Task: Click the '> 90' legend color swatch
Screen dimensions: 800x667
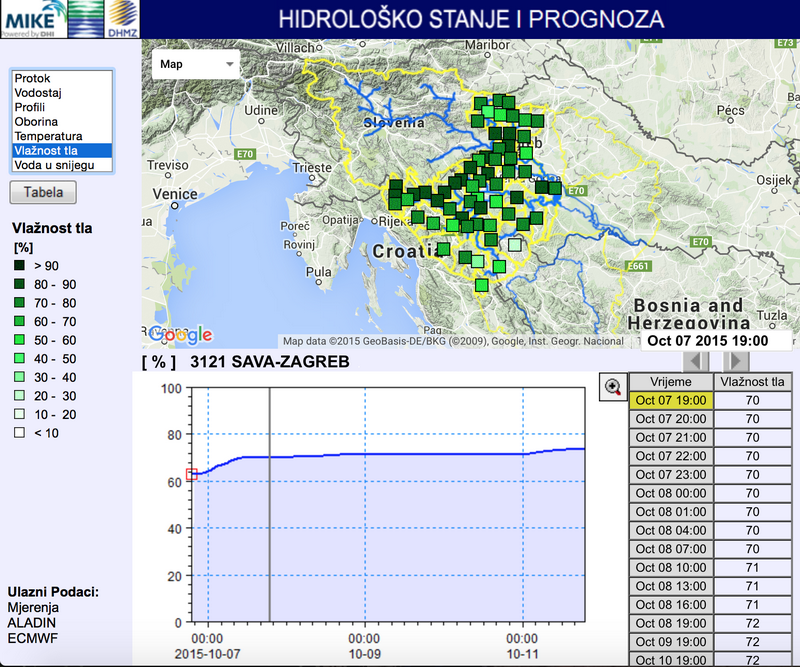Action: (x=20, y=266)
